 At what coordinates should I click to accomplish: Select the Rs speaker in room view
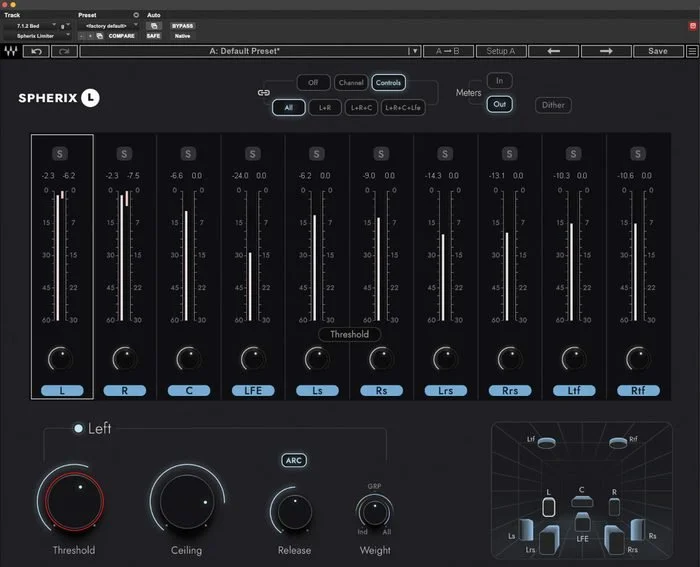coord(638,530)
